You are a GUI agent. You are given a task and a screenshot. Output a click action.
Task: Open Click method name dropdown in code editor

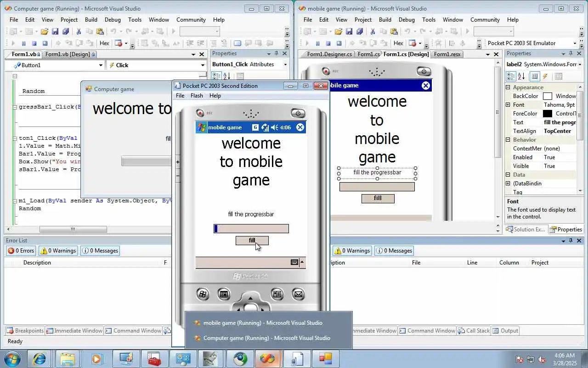[203, 65]
